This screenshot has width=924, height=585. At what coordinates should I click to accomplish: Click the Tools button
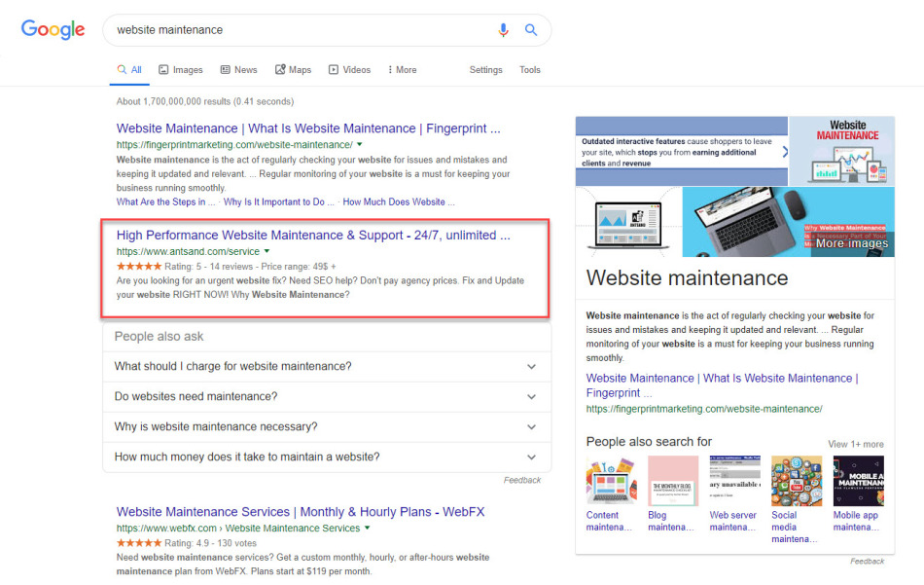(530, 70)
